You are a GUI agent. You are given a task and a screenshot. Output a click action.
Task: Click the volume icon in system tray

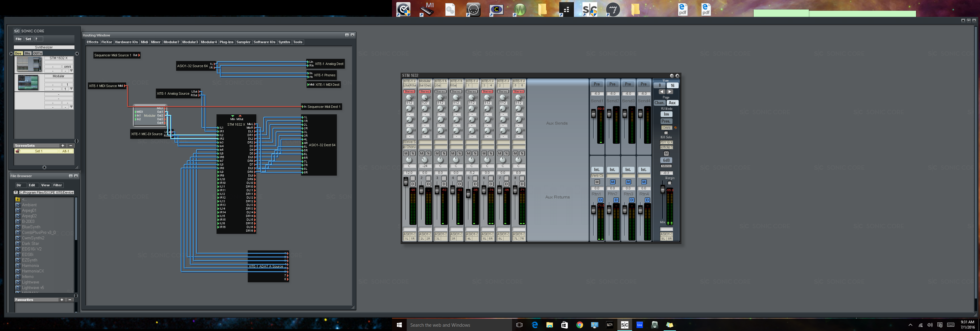pos(930,325)
